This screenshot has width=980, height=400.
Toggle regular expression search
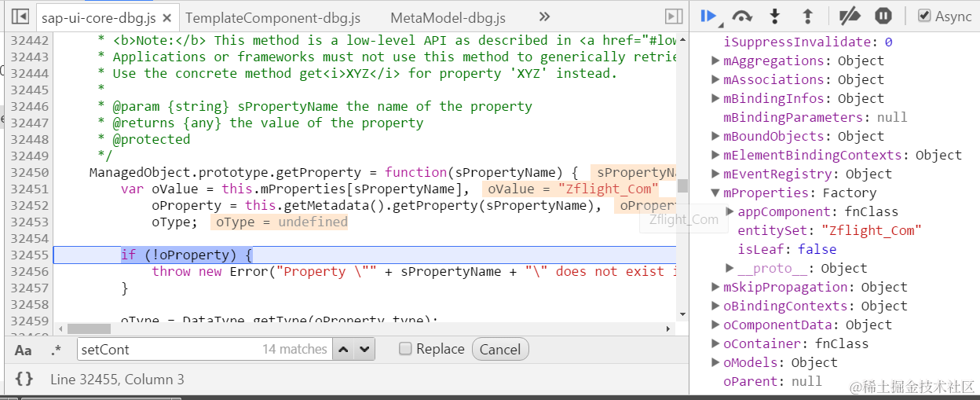pyautogui.click(x=56, y=350)
